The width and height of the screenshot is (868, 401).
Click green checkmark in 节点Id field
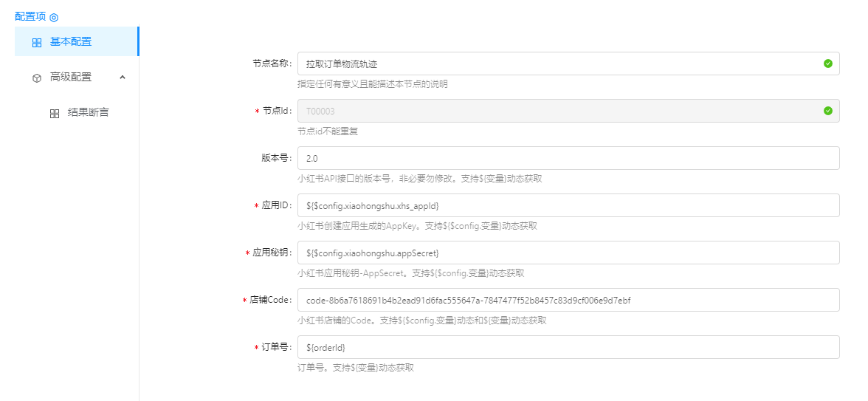coord(827,111)
